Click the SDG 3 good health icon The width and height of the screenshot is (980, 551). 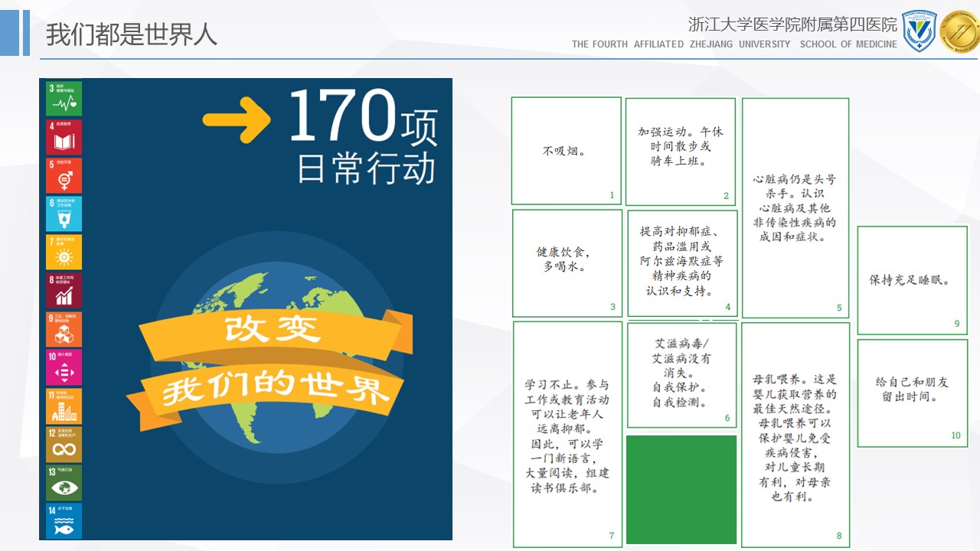click(64, 99)
